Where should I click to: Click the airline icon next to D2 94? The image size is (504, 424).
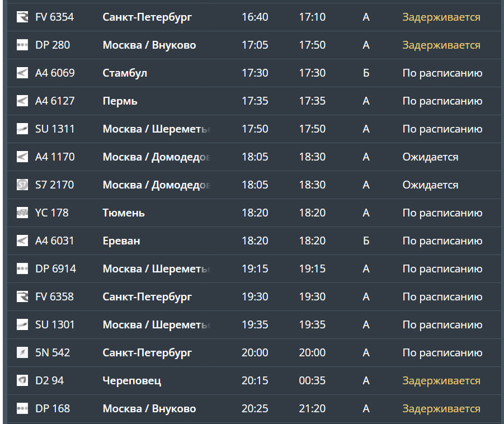click(22, 381)
